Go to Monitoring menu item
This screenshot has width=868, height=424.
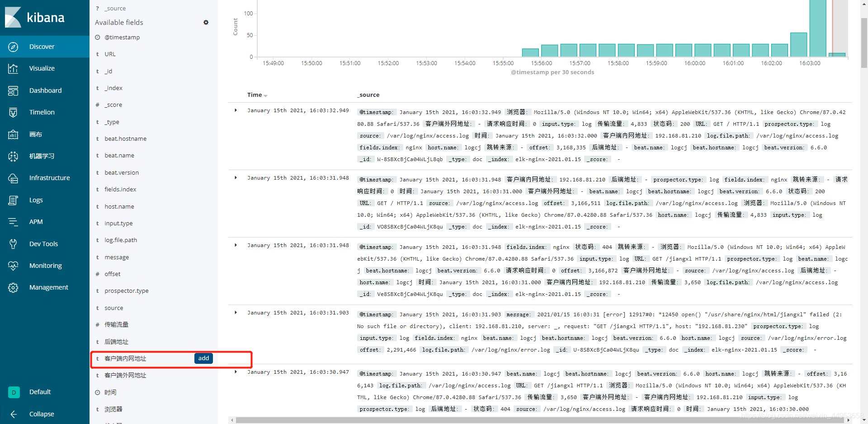46,266
